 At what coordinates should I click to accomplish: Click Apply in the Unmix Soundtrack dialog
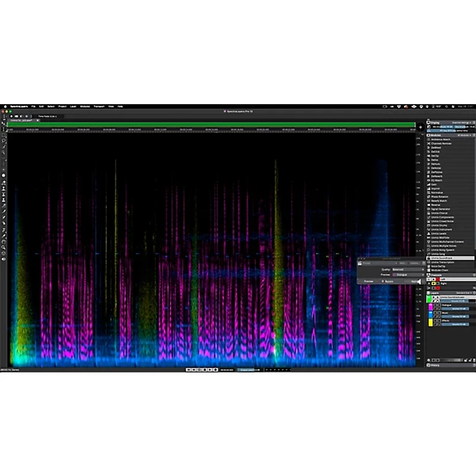(415, 281)
